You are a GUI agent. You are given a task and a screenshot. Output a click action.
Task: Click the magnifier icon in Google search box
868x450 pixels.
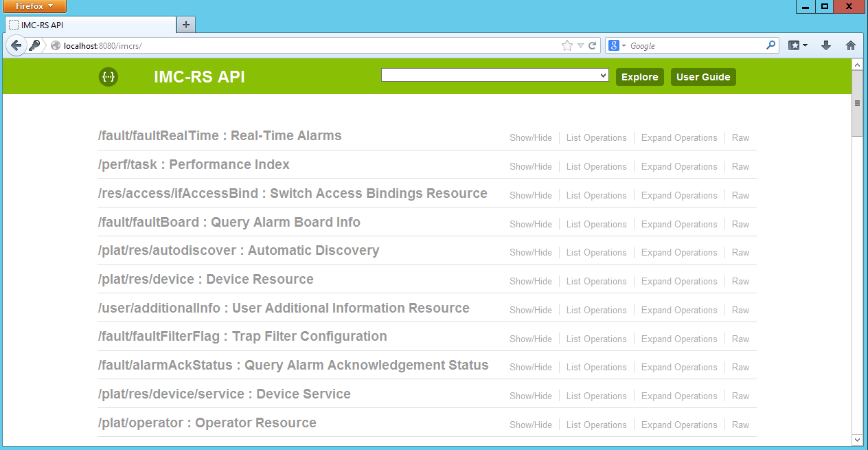pyautogui.click(x=770, y=45)
